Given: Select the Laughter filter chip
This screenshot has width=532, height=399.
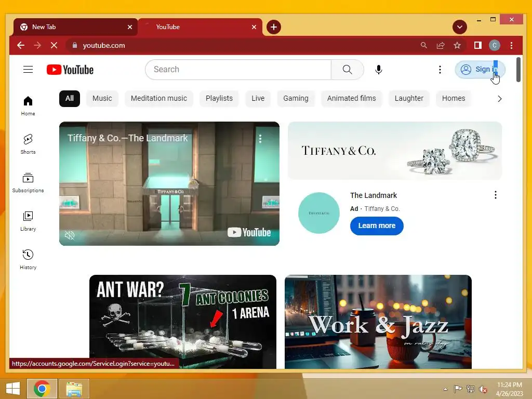Looking at the screenshot, I should [409, 98].
